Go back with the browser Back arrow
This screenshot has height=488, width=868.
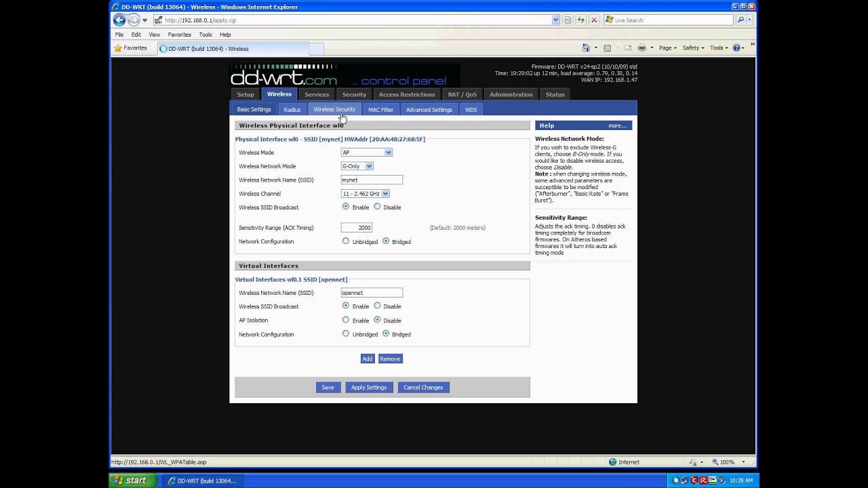[x=119, y=20]
